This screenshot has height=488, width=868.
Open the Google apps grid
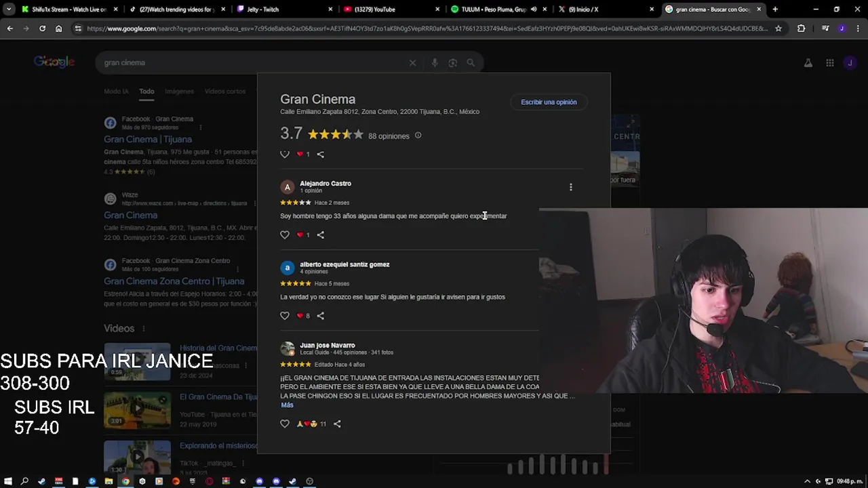(x=830, y=62)
